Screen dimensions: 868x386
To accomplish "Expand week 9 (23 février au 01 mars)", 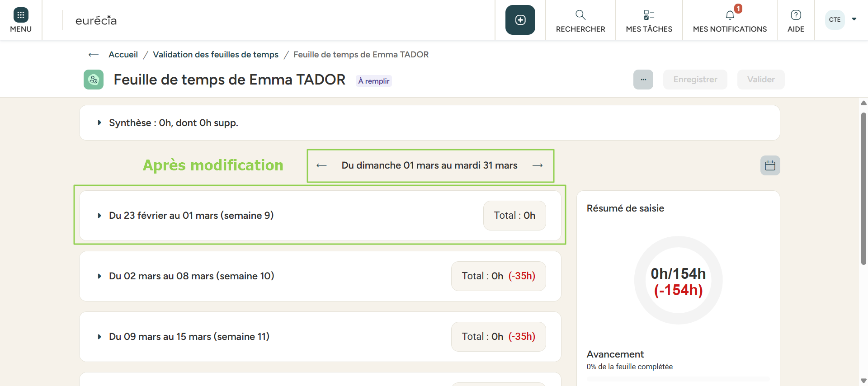I will click(99, 216).
